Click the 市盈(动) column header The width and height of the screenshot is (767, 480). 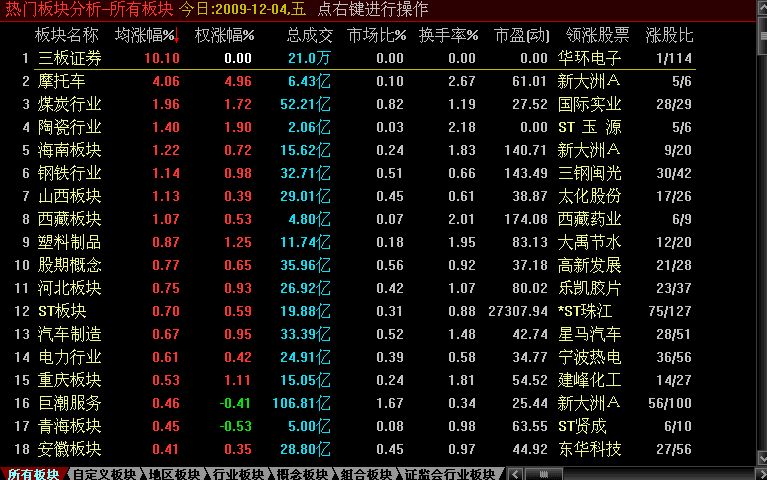pos(522,35)
